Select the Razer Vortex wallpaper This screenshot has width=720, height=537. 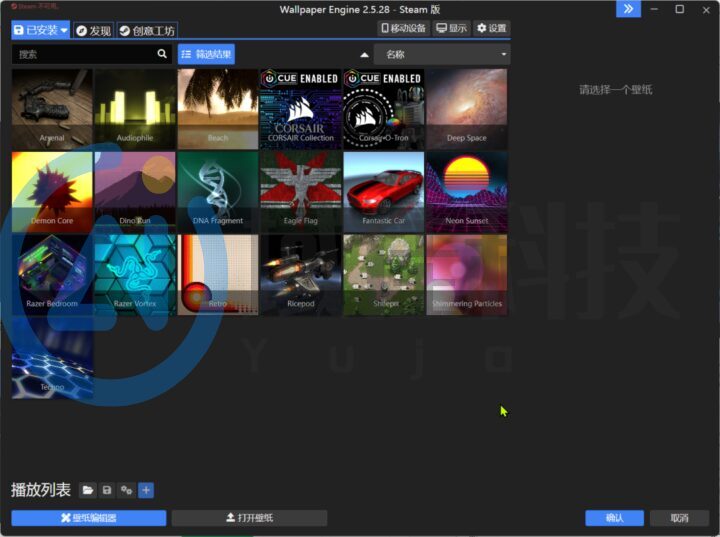[135, 275]
